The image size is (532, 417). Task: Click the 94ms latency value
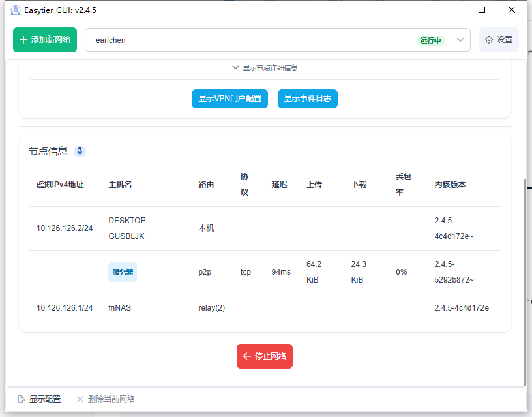(281, 272)
